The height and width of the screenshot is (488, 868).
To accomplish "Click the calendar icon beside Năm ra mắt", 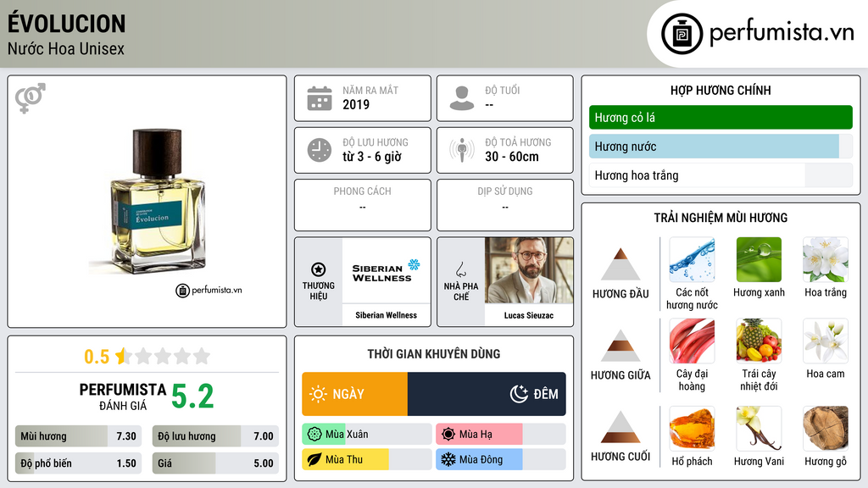I will point(320,98).
